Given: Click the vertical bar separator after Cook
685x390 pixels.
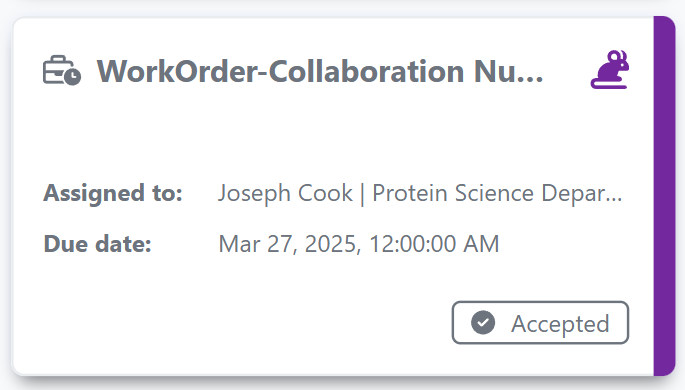Looking at the screenshot, I should 363,194.
